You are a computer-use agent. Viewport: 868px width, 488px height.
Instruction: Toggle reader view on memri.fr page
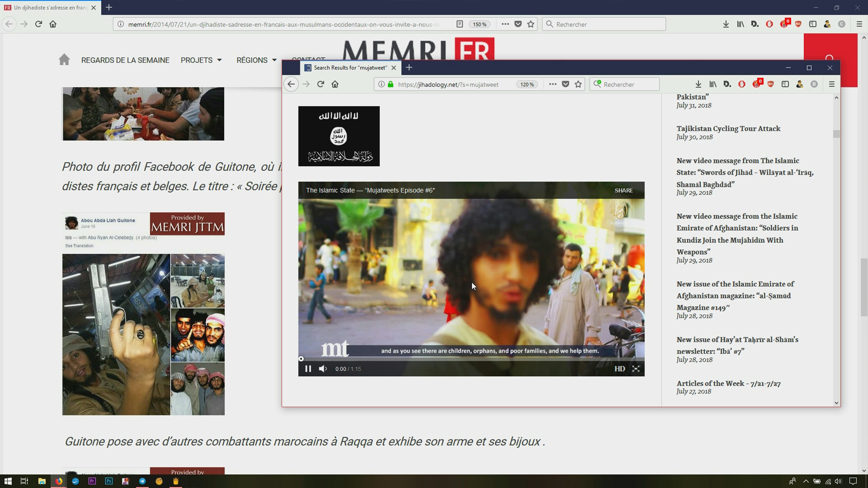click(459, 24)
